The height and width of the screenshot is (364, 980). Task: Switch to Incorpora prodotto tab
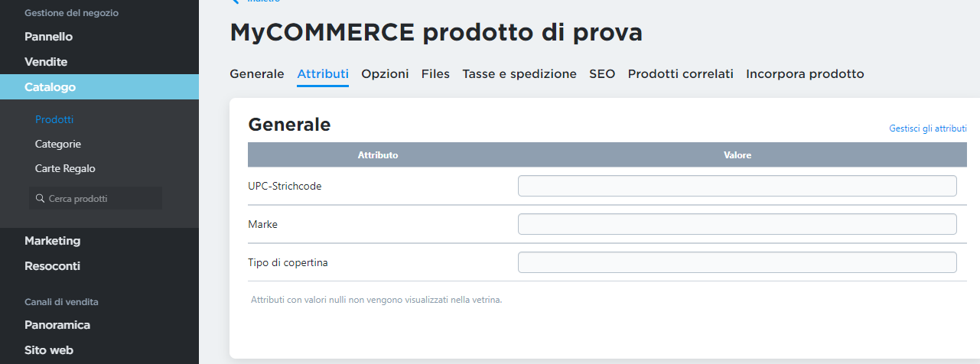(x=805, y=74)
